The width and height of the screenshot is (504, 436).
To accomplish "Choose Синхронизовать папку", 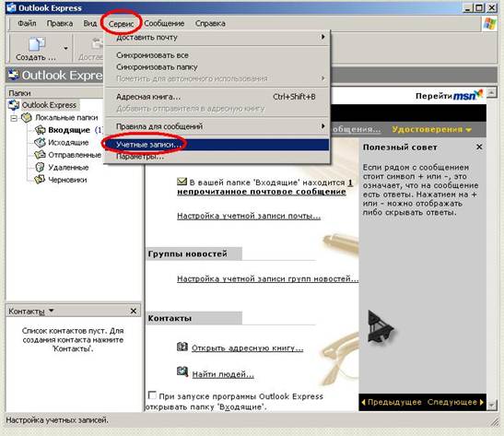I will pyautogui.click(x=217, y=67).
